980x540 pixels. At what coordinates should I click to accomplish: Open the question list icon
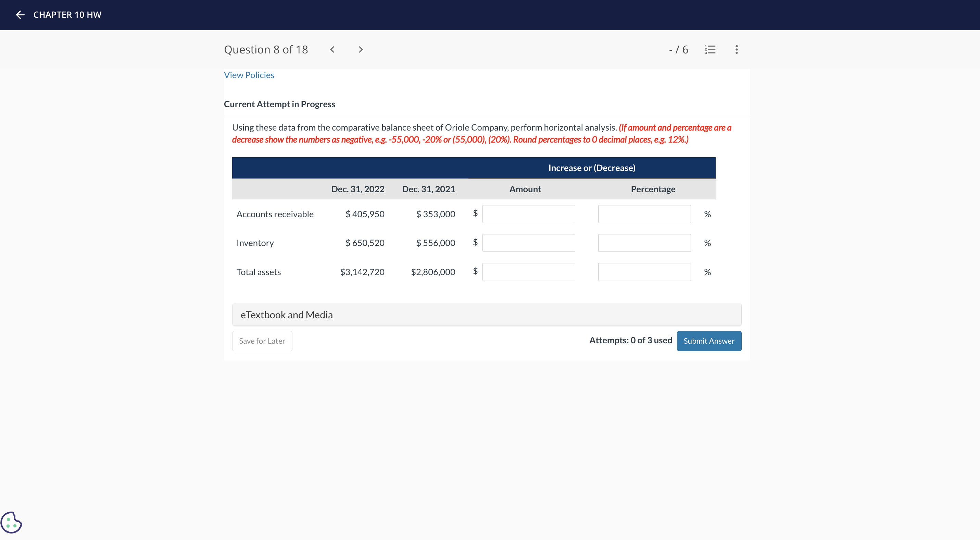tap(710, 49)
